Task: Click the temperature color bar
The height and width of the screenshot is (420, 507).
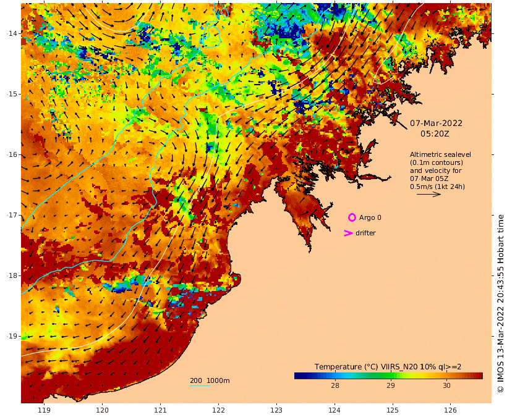Action: [388, 376]
